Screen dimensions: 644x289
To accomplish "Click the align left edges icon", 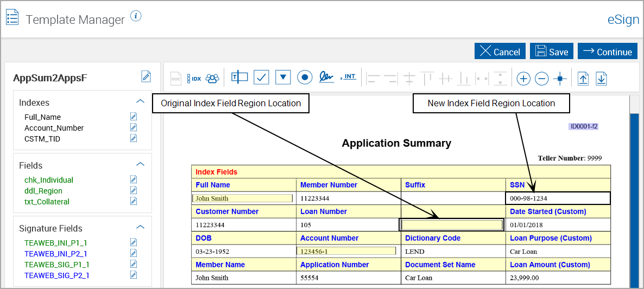I will point(374,78).
